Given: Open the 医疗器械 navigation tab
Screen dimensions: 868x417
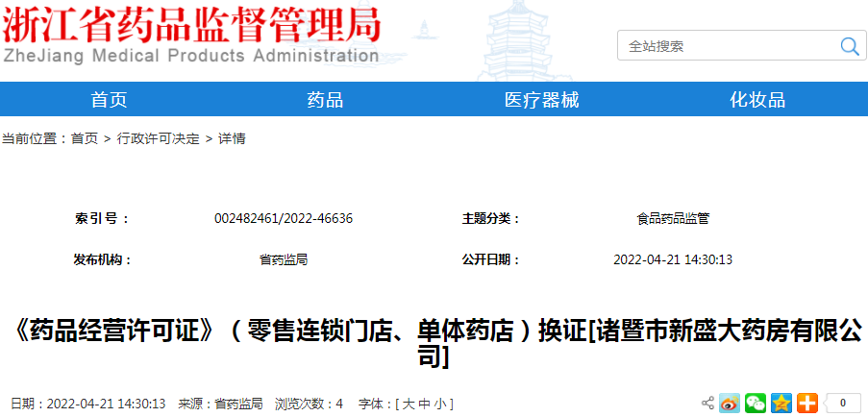Looking at the screenshot, I should [541, 100].
